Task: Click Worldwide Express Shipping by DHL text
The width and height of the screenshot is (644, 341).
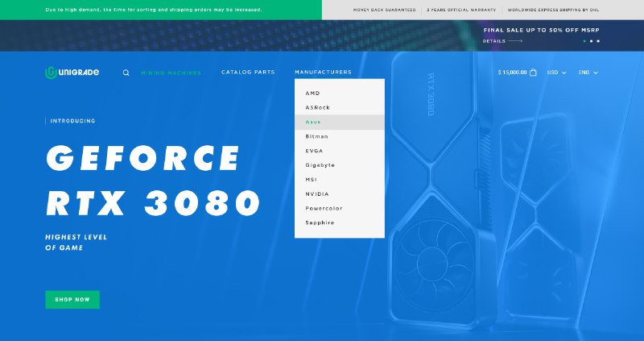Action: click(553, 10)
